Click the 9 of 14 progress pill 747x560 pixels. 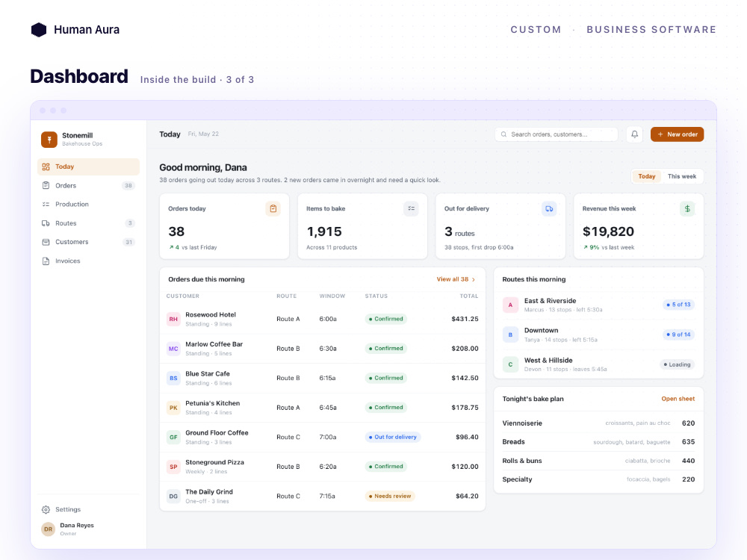coord(678,335)
